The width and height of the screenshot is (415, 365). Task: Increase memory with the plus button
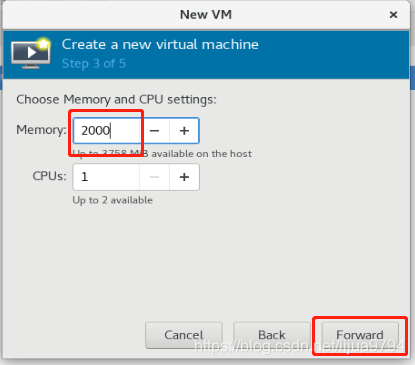pos(184,131)
